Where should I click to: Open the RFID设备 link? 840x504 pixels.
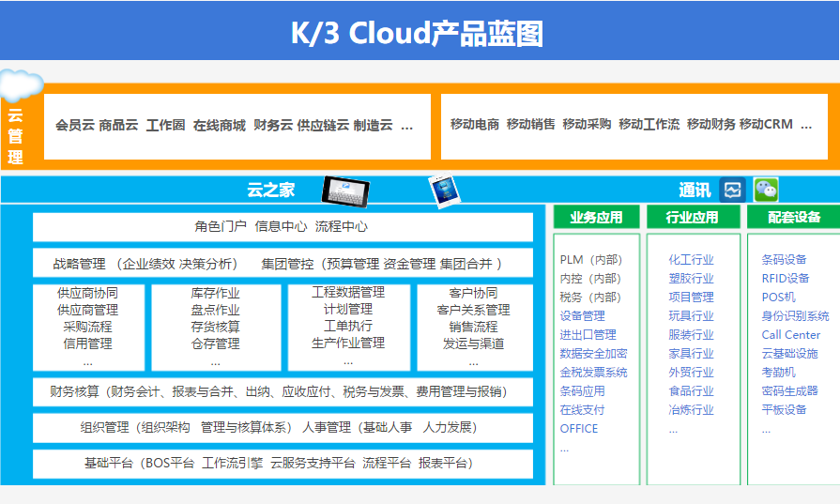pyautogui.click(x=786, y=279)
